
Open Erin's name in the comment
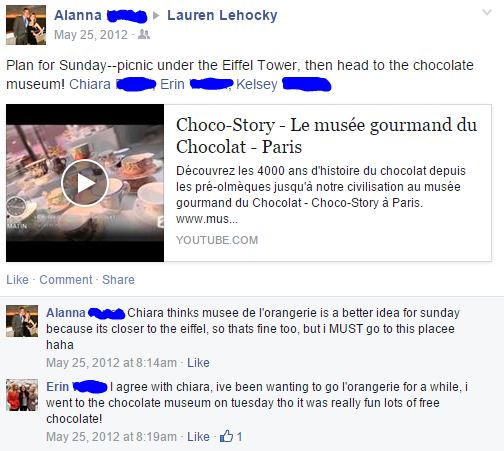(x=57, y=387)
